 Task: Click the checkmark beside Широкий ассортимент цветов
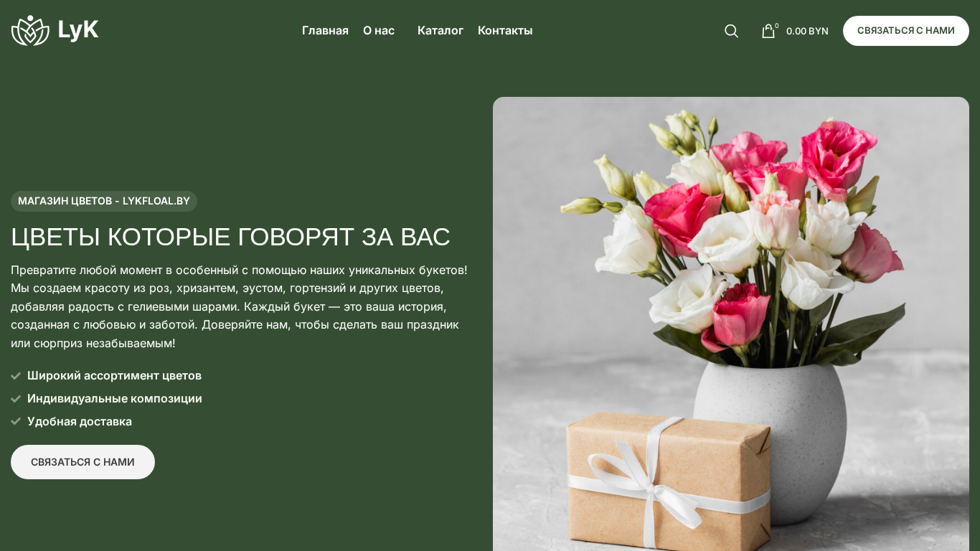click(x=16, y=376)
